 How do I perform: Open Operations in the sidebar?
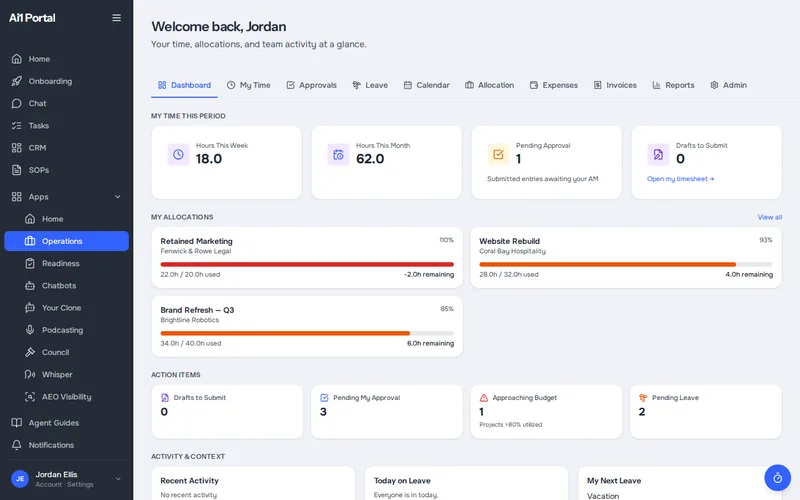coord(66,241)
